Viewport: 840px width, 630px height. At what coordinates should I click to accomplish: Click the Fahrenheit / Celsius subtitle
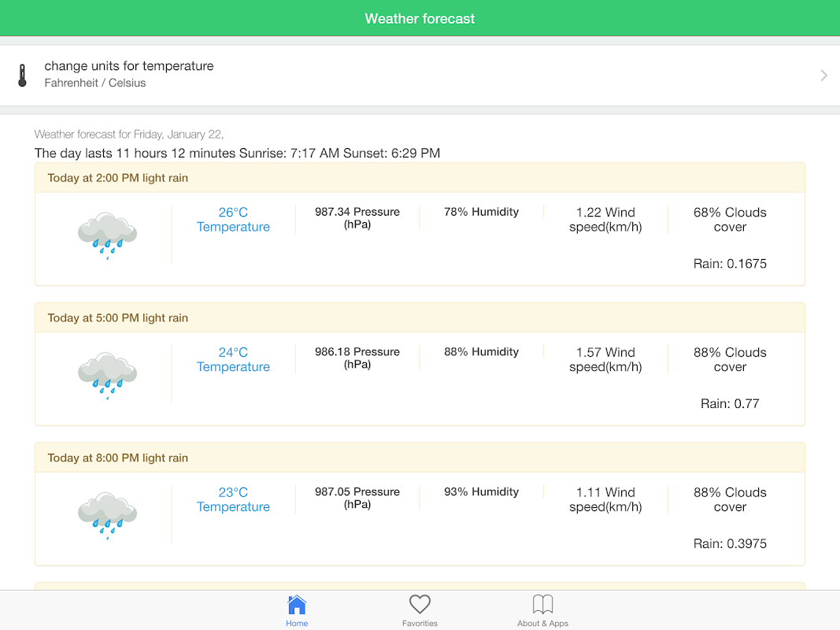pyautogui.click(x=95, y=83)
